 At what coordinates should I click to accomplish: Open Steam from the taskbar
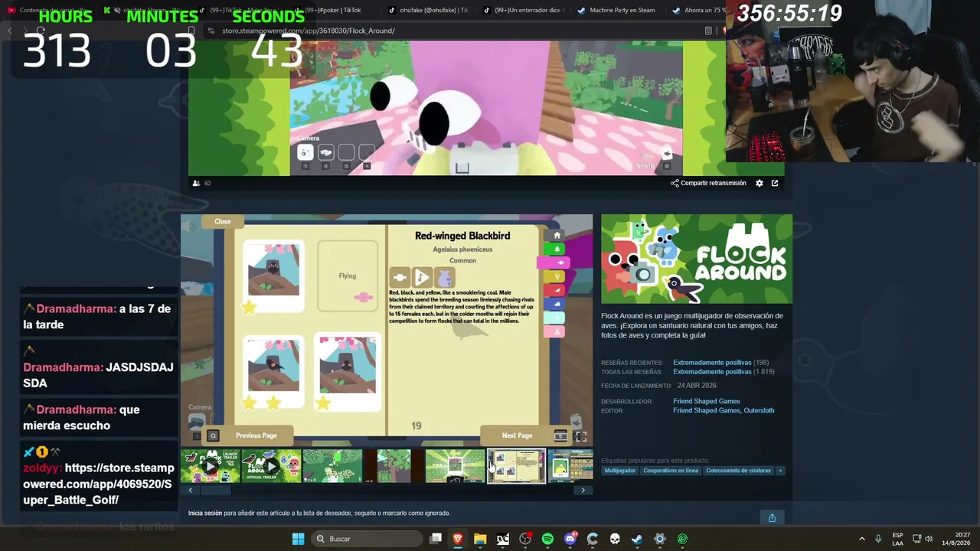(x=637, y=539)
